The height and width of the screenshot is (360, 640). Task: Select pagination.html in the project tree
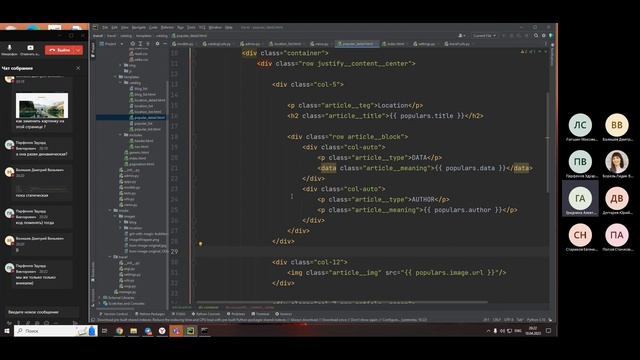[x=139, y=164]
